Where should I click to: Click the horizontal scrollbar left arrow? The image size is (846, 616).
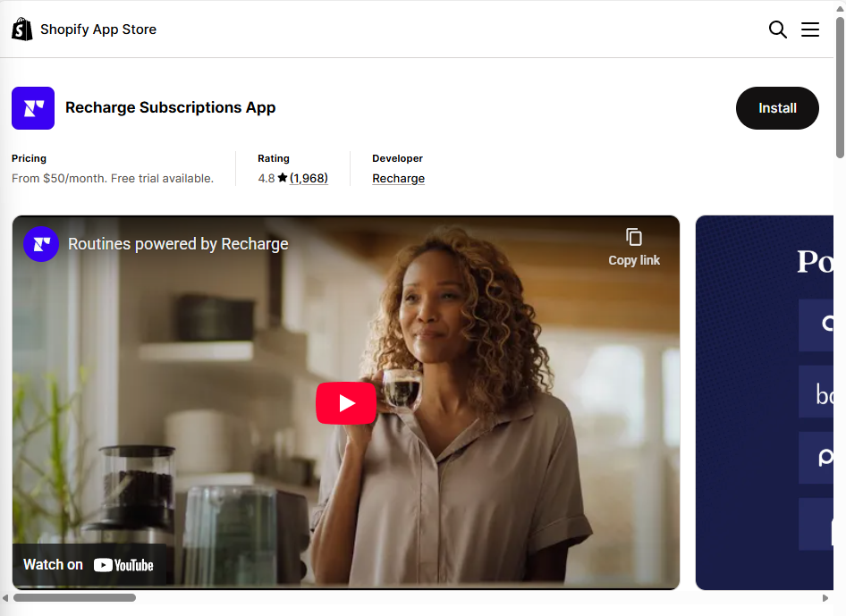[5, 597]
